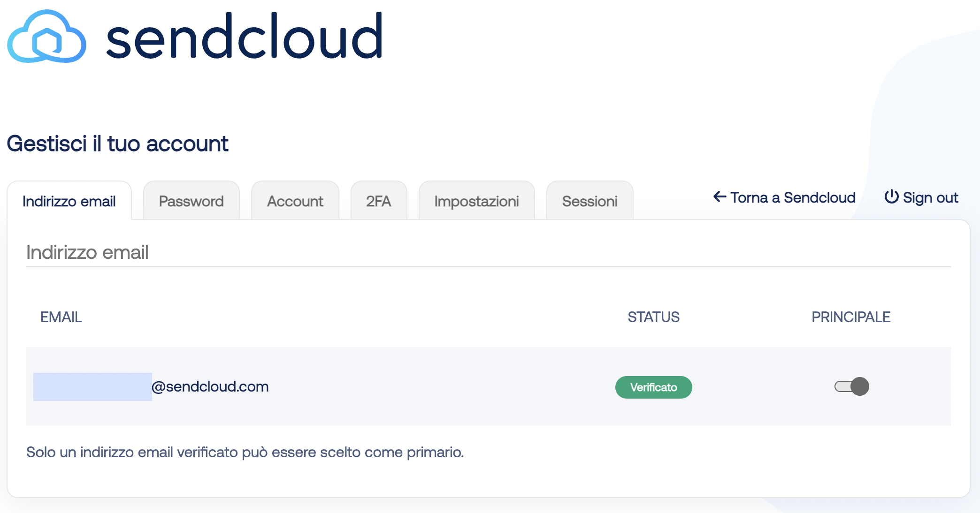This screenshot has height=513, width=980.
Task: Toggle the Principale switch for the sendcloud.com email
Action: pos(852,386)
